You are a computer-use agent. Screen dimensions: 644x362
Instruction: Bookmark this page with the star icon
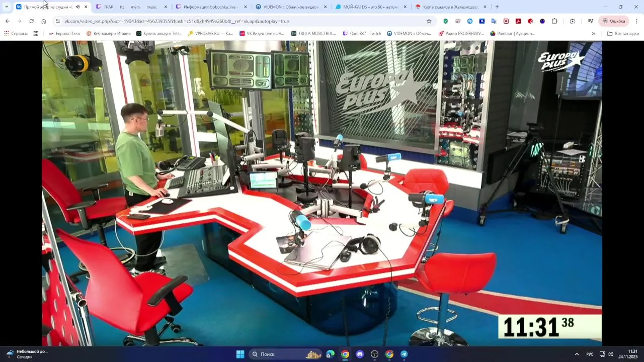point(429,21)
